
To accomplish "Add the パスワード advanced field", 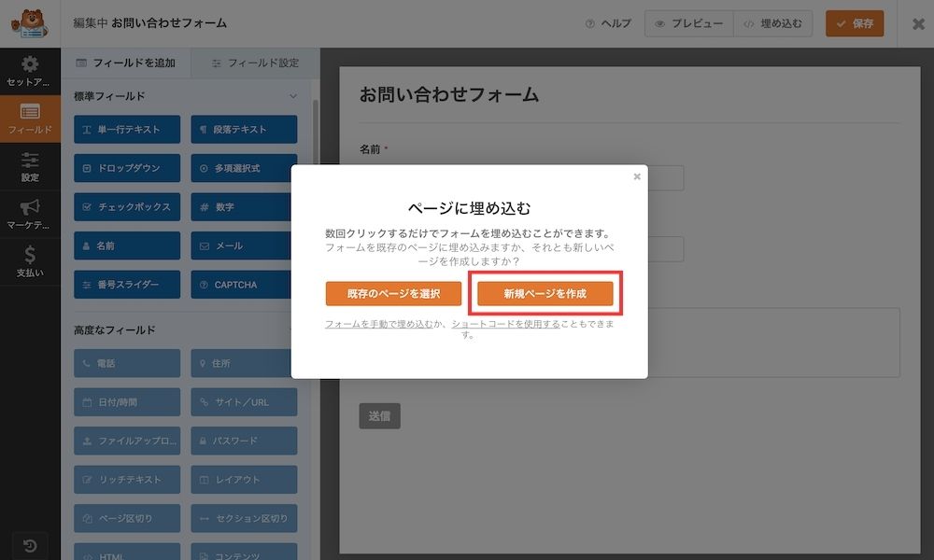I will (244, 441).
